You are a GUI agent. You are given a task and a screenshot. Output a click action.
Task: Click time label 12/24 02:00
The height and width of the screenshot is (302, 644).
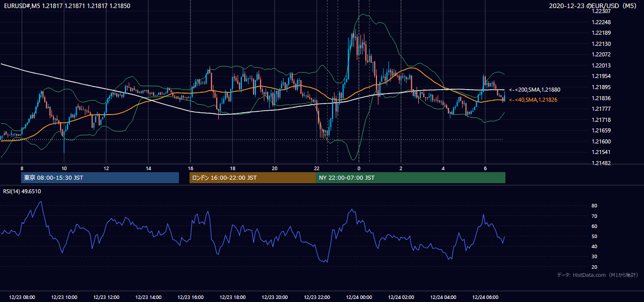point(401,297)
